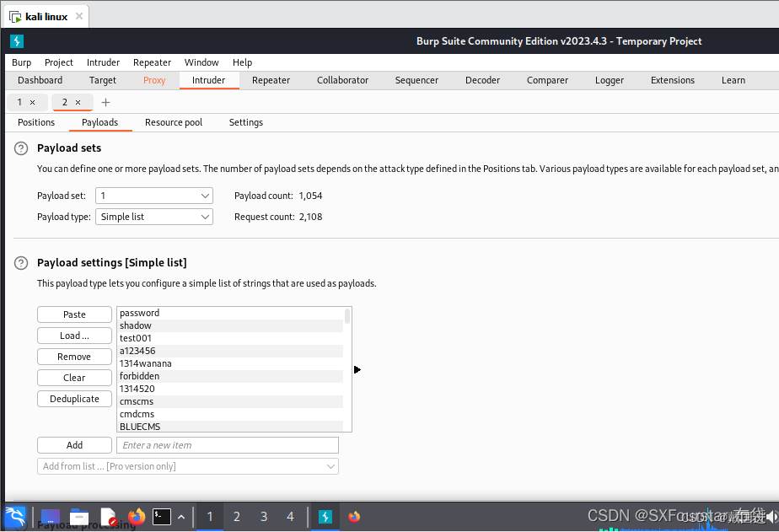The width and height of the screenshot is (779, 532).
Task: Open the Resource pool sub-tab
Action: click(x=174, y=123)
